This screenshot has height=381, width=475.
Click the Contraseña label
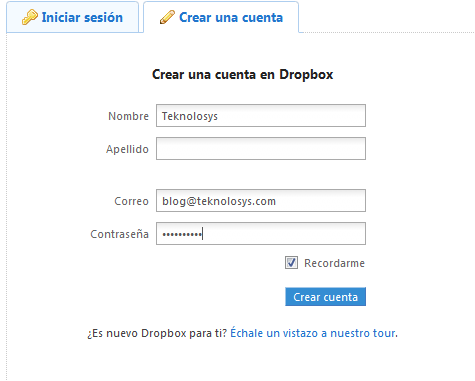119,234
